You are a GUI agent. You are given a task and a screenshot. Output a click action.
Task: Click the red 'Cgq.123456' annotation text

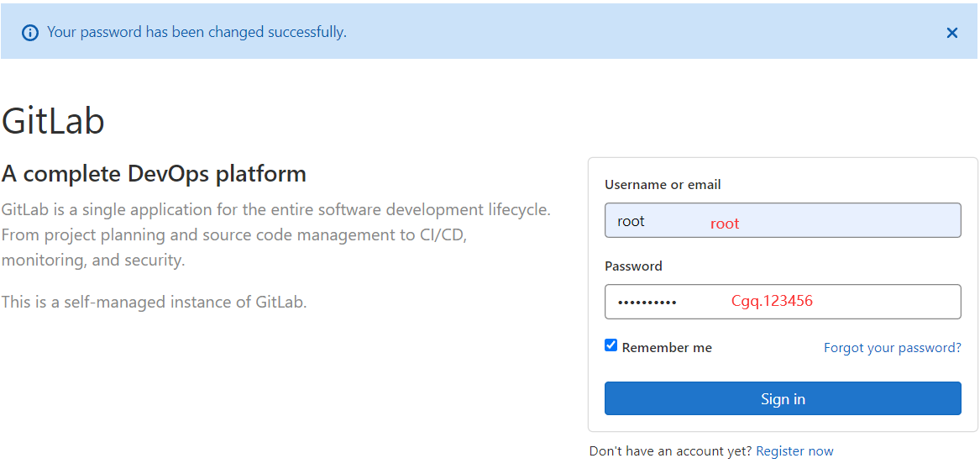click(x=772, y=301)
